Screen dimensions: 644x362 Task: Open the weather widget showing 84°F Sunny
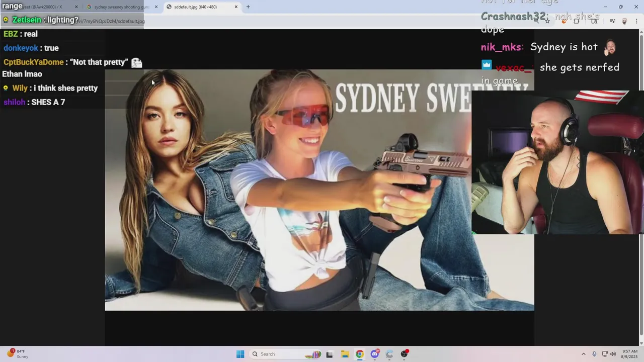click(18, 354)
